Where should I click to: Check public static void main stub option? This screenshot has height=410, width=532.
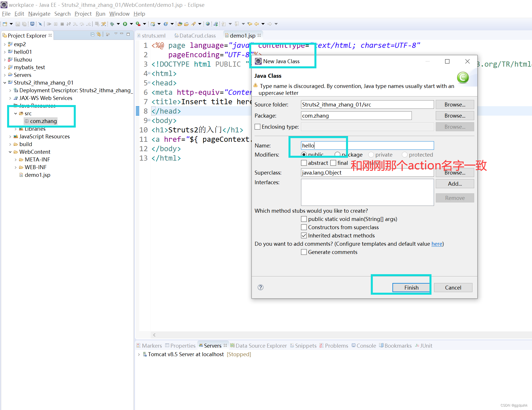[304, 219]
